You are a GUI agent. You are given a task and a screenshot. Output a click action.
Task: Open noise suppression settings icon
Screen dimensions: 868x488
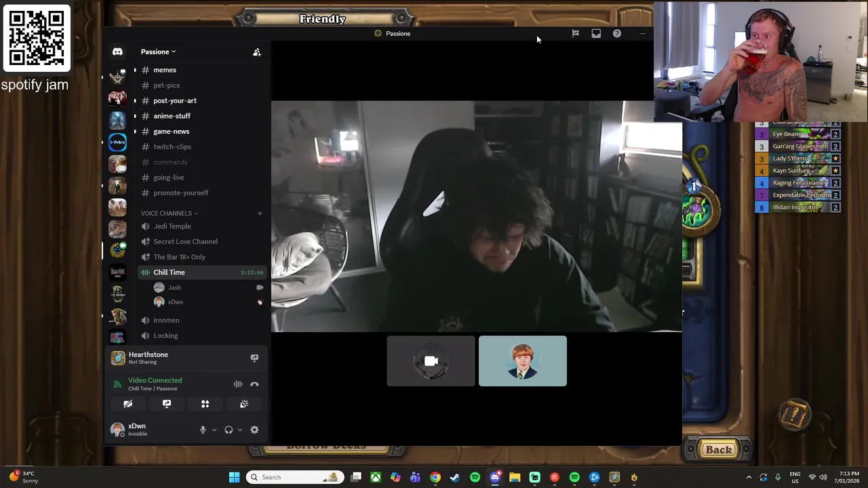click(238, 384)
